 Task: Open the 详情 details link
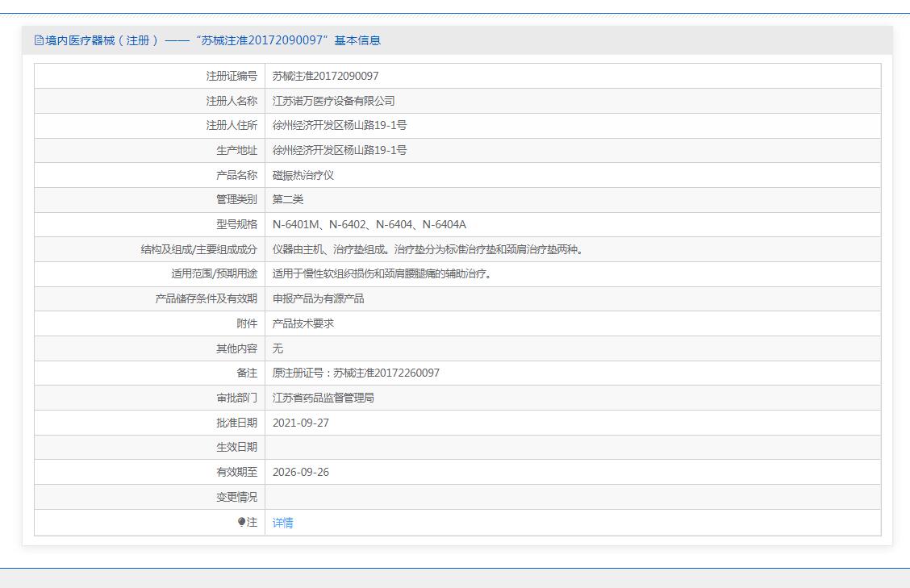click(x=282, y=523)
